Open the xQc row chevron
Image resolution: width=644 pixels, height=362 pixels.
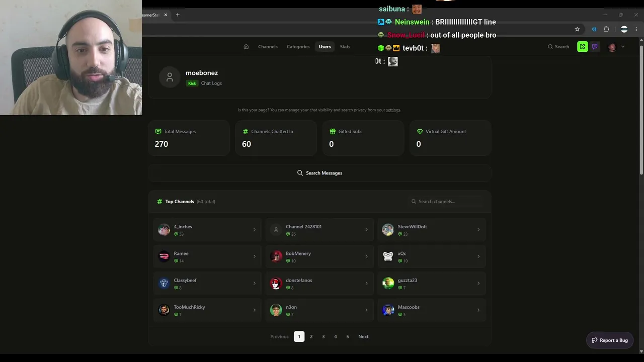478,256
